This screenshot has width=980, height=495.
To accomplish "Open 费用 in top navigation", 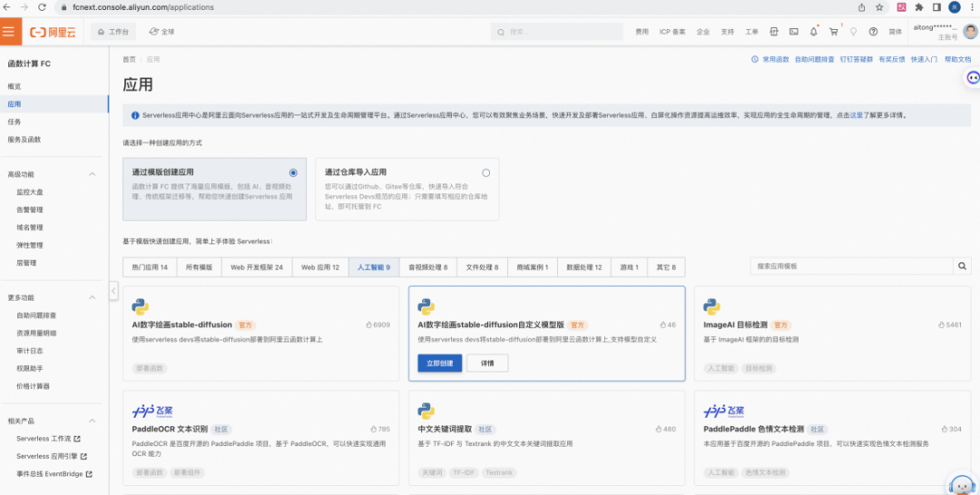I will (642, 32).
